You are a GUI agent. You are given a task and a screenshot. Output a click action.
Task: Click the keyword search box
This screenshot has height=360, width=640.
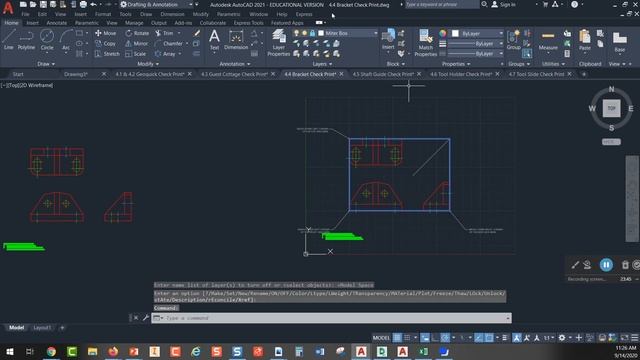[x=442, y=4]
